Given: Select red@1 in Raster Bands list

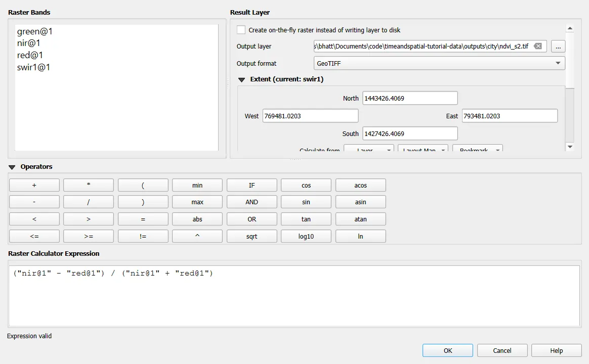Looking at the screenshot, I should tap(30, 55).
